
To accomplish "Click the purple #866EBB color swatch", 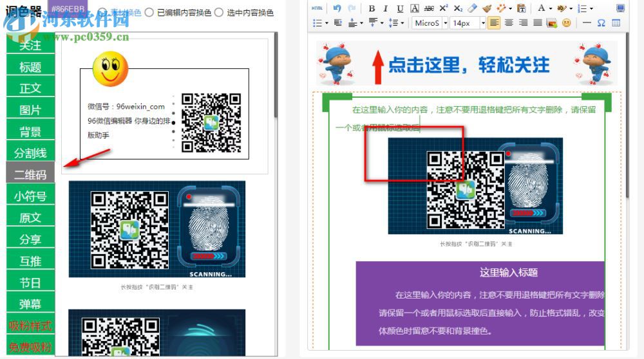I will click(x=68, y=8).
